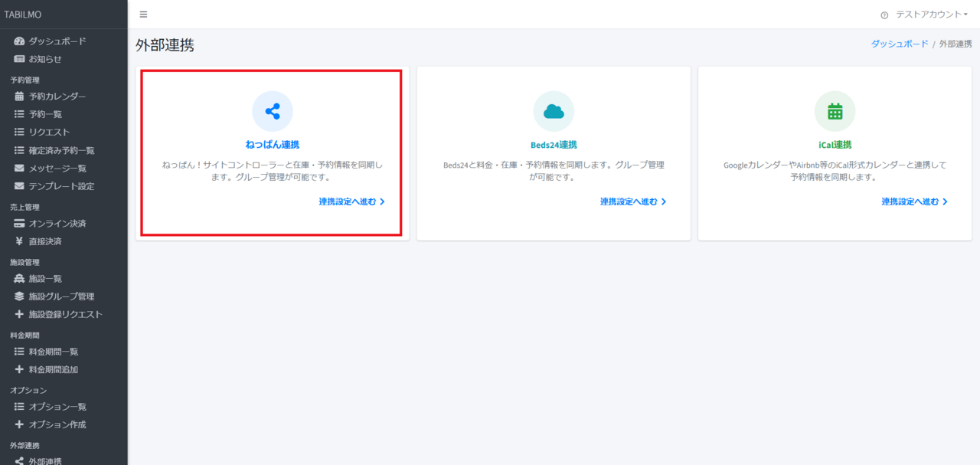Click the hamburger menu toggle icon
Image resolution: width=980 pixels, height=465 pixels.
[143, 15]
